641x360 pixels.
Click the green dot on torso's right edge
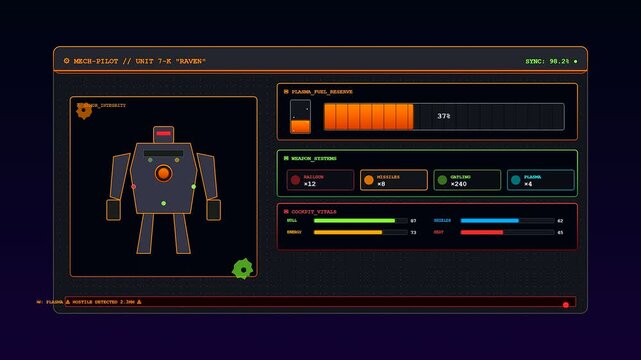click(x=194, y=187)
